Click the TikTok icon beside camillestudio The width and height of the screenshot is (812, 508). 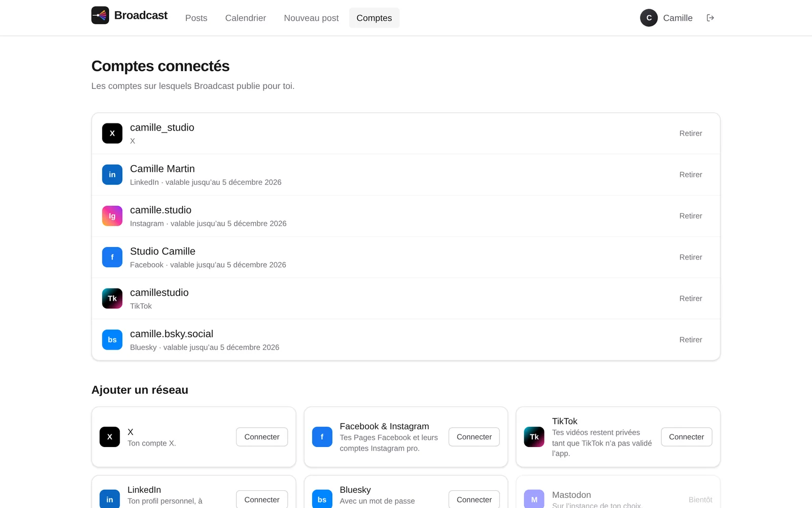[x=112, y=299]
